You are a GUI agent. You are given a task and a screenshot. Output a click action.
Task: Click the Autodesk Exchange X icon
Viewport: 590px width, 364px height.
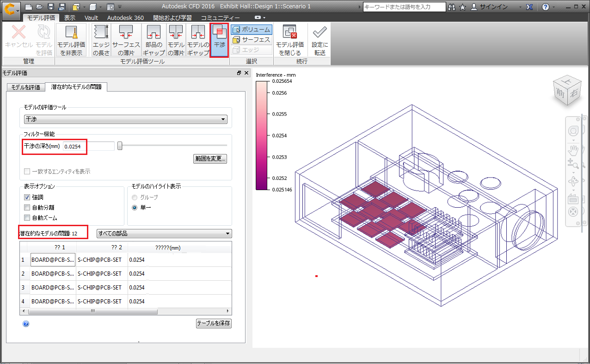pos(529,7)
